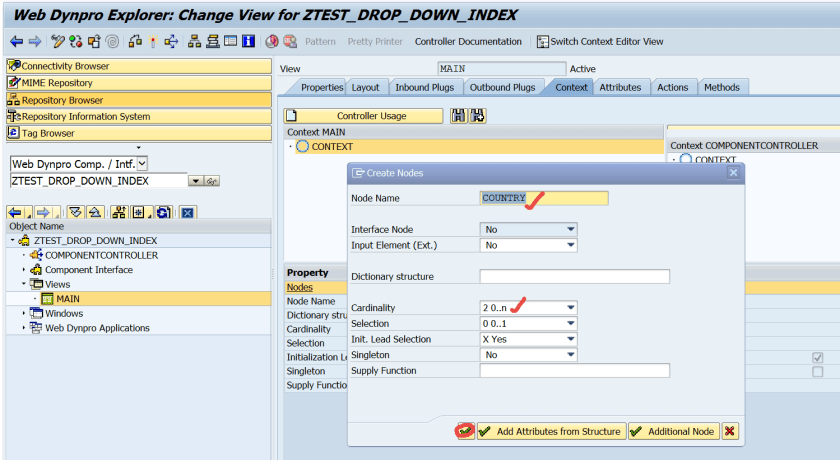Open history dropdown beside ZTEST_DROP_DOWN_INDEX field

click(x=196, y=181)
